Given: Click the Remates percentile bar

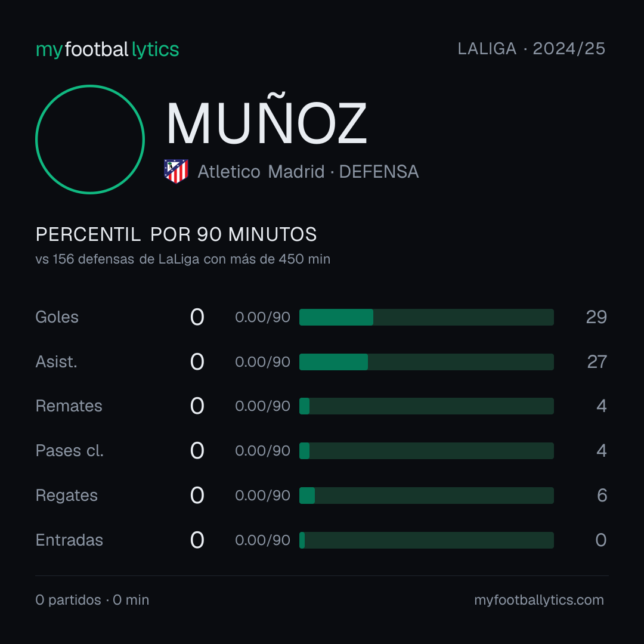Looking at the screenshot, I should (x=426, y=406).
